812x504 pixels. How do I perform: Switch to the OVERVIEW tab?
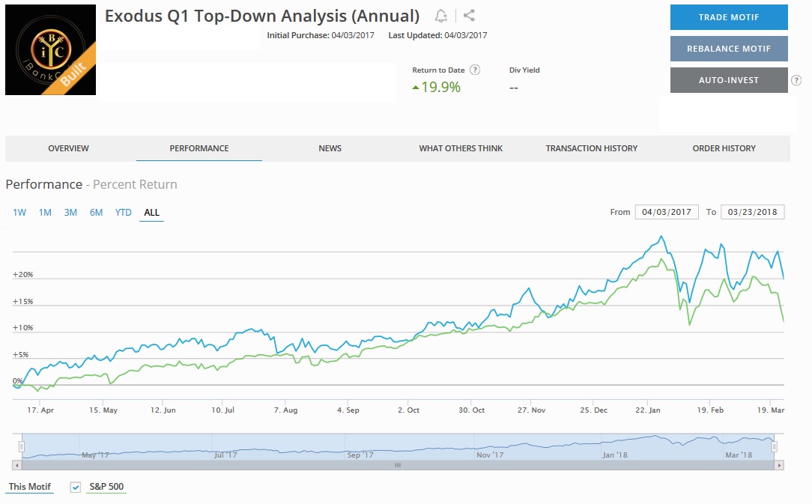(x=68, y=148)
